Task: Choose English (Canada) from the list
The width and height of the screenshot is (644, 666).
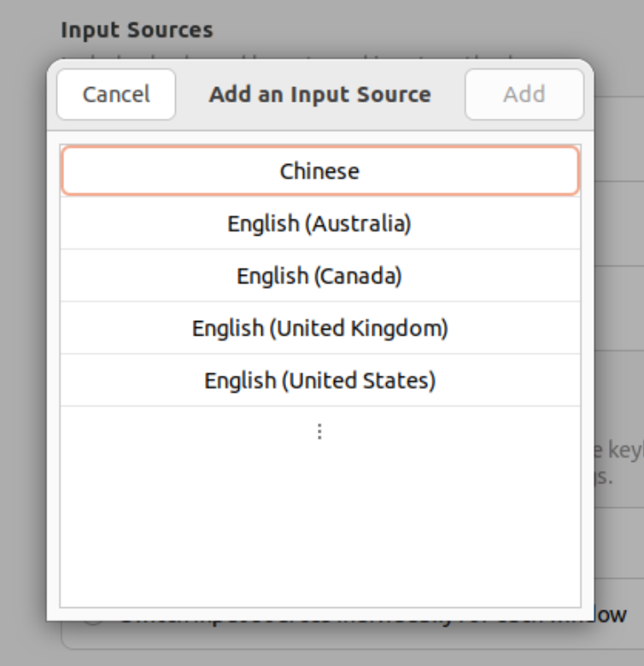Action: pyautogui.click(x=319, y=277)
